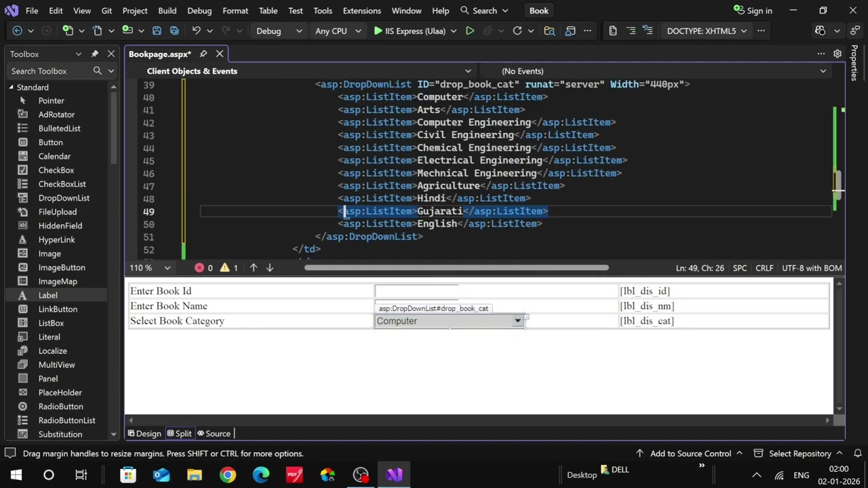
Task: Go to previous issue arrow icon
Action: (254, 268)
